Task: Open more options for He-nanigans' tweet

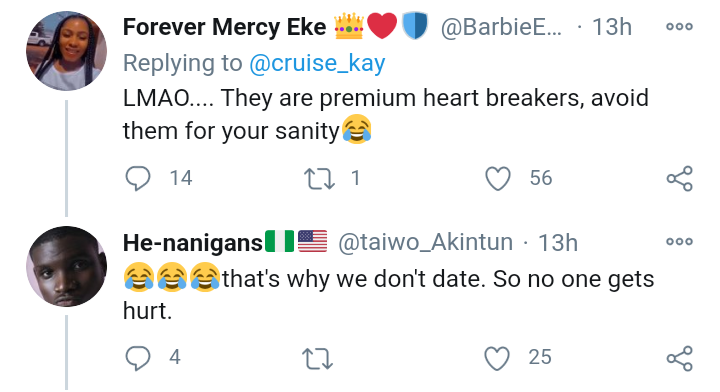Action: coord(680,241)
